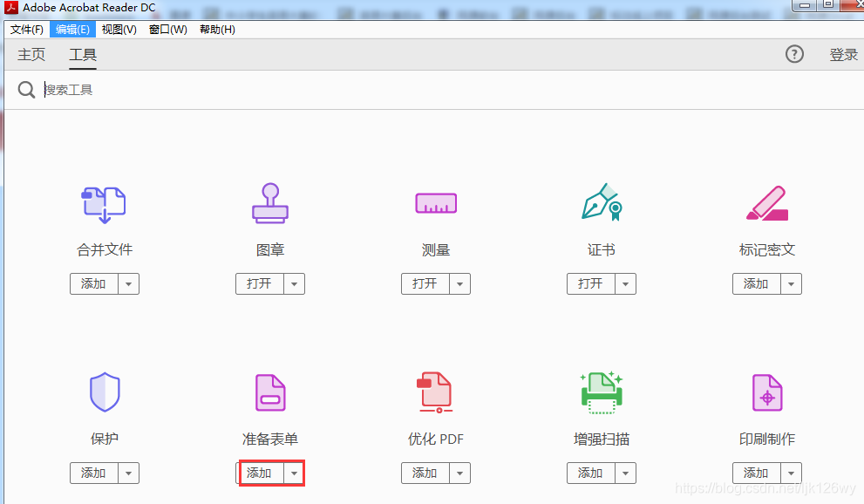Screen dimensions: 864x504
Task: Open the help question mark icon
Action: click(794, 54)
